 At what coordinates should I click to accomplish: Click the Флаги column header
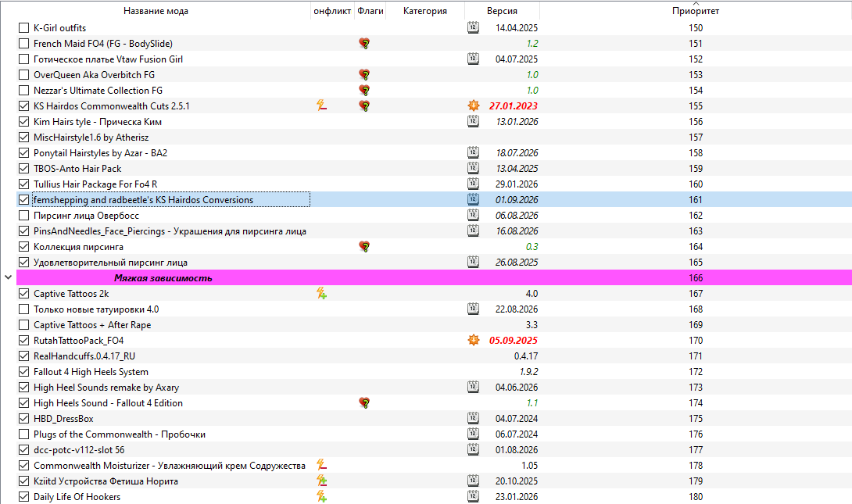pyautogui.click(x=371, y=11)
